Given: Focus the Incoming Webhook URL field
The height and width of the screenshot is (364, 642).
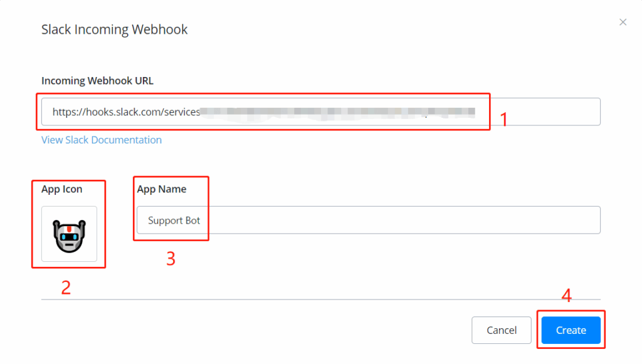Looking at the screenshot, I should 539,112.
